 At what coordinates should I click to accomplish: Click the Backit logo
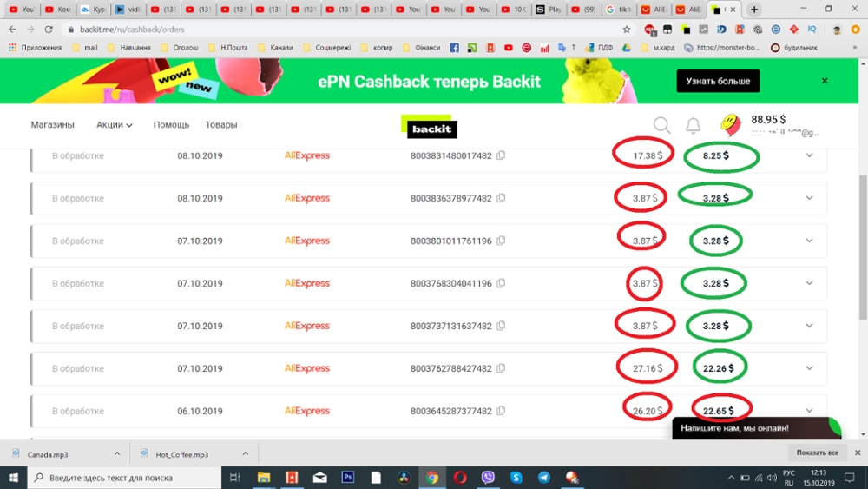click(x=431, y=129)
